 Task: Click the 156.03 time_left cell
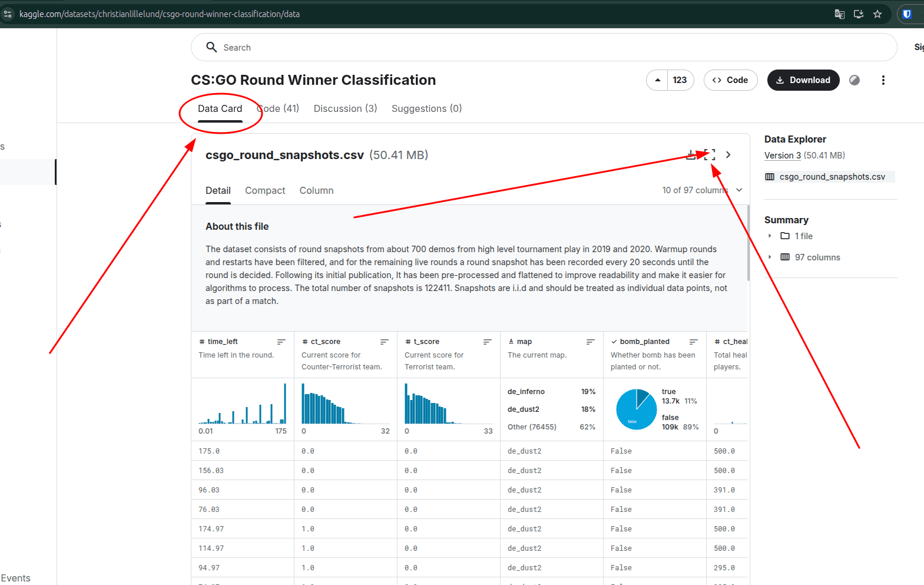243,471
